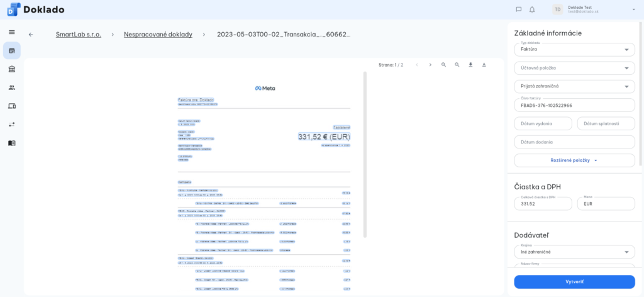
Task: Click the Dátum vydania field
Action: pyautogui.click(x=543, y=124)
